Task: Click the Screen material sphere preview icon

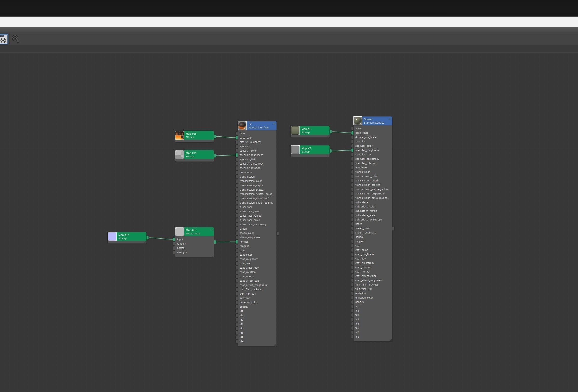Action: tap(358, 121)
